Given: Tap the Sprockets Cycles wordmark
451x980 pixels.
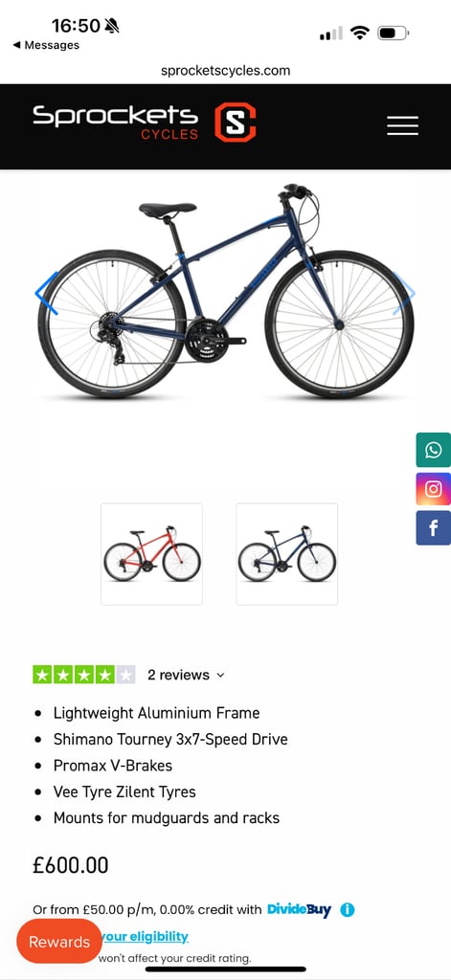Looking at the screenshot, I should (x=116, y=122).
